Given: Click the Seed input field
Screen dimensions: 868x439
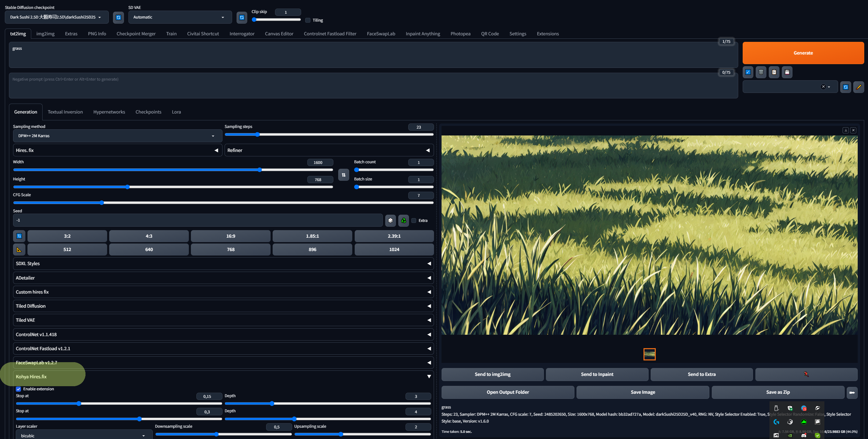Looking at the screenshot, I should [198, 220].
